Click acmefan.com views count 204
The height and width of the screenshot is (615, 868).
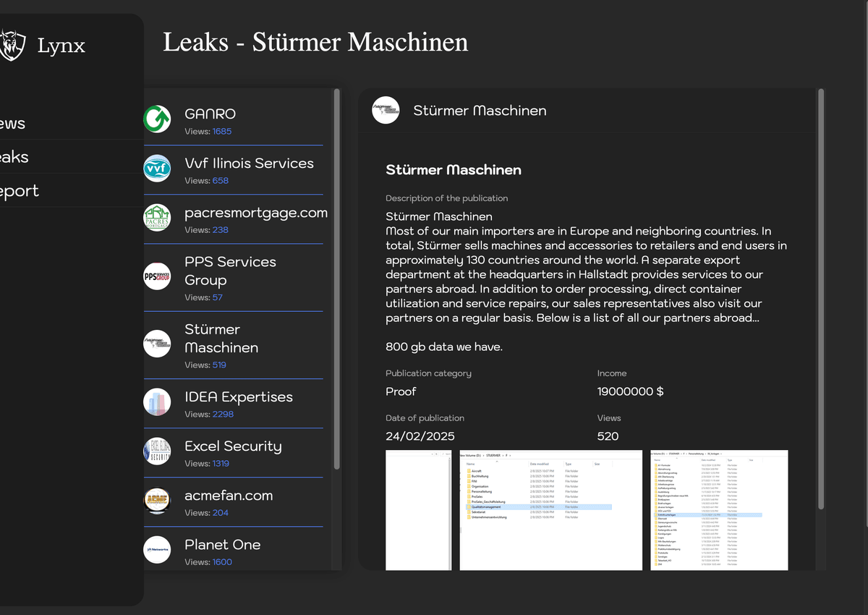(x=220, y=513)
